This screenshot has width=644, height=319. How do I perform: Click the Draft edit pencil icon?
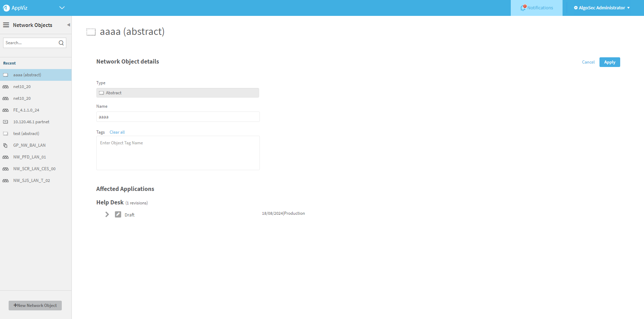click(118, 214)
